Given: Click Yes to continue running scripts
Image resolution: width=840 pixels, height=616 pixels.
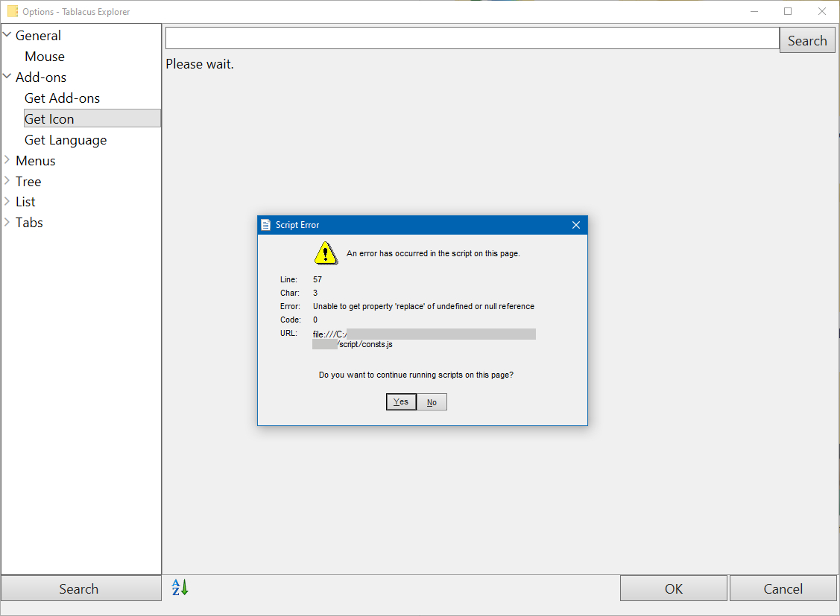Looking at the screenshot, I should tap(401, 401).
